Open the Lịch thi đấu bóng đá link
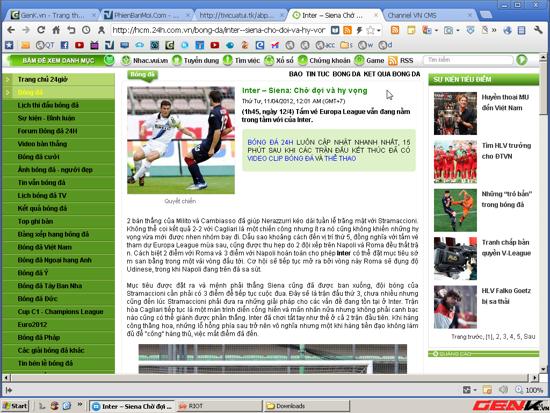Screen dimensions: 550x413 48,105
